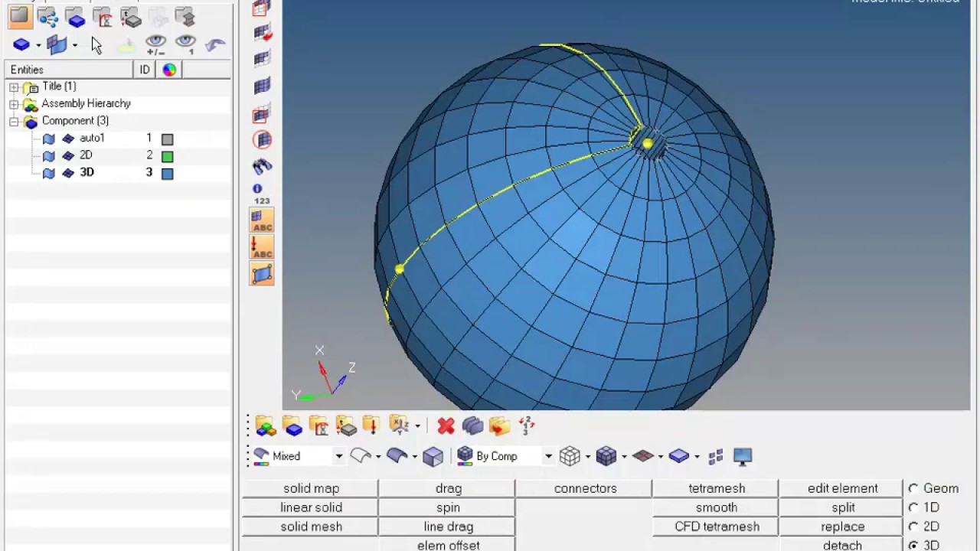Screen dimensions: 980x551
Task: Select the Assembly Hierarchy row
Action: (x=86, y=103)
